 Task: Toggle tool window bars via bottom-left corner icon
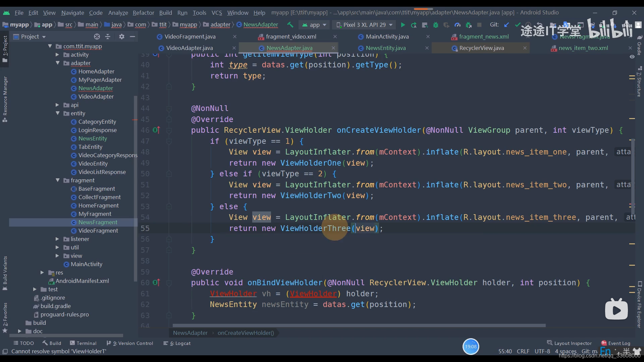(5, 351)
